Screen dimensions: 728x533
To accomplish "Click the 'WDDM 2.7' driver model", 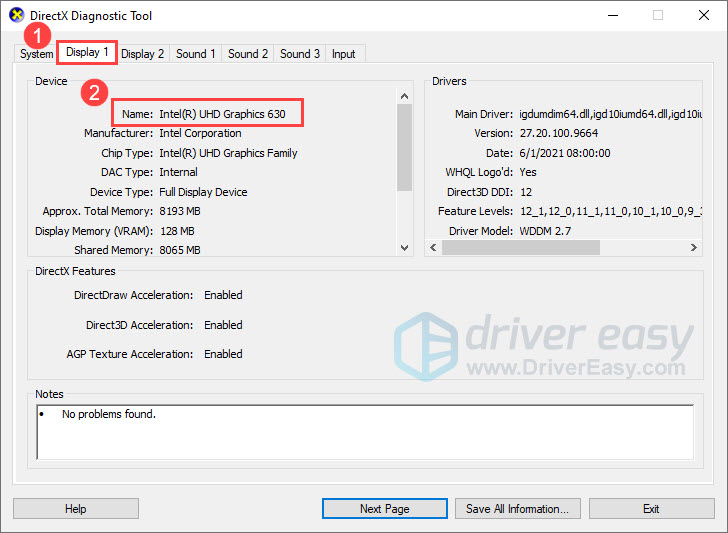I will (x=545, y=231).
